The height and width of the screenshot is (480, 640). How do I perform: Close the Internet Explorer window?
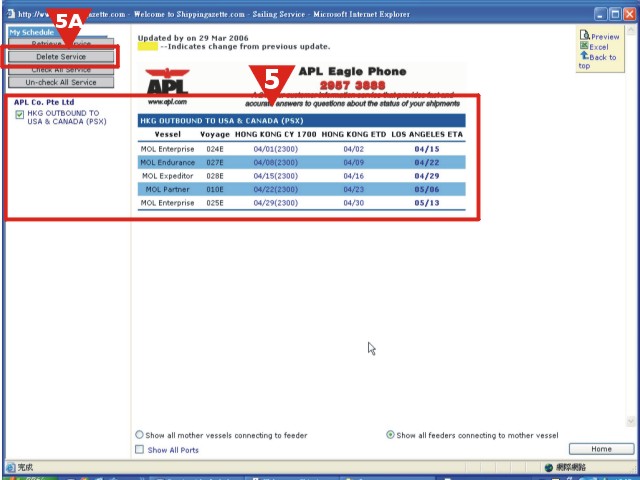coord(630,14)
